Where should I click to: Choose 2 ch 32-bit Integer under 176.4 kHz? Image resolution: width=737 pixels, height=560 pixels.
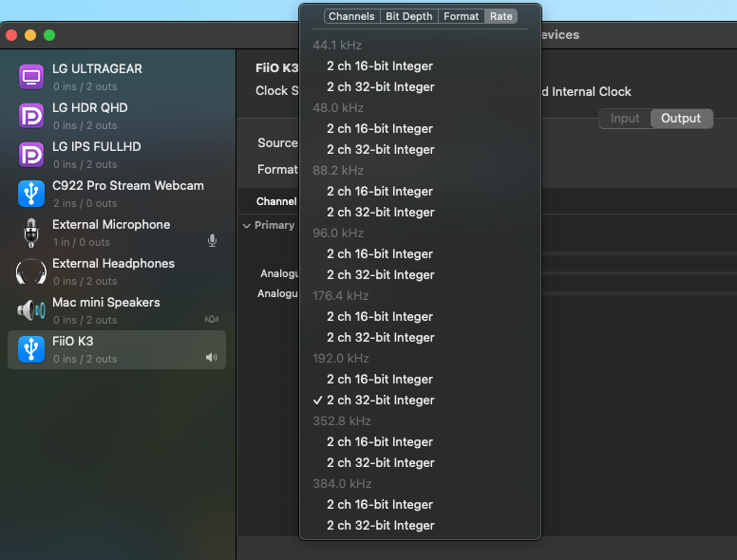click(420, 337)
